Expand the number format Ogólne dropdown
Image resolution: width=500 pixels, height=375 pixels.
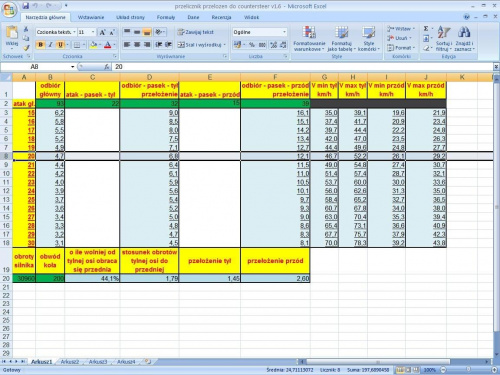(x=284, y=32)
